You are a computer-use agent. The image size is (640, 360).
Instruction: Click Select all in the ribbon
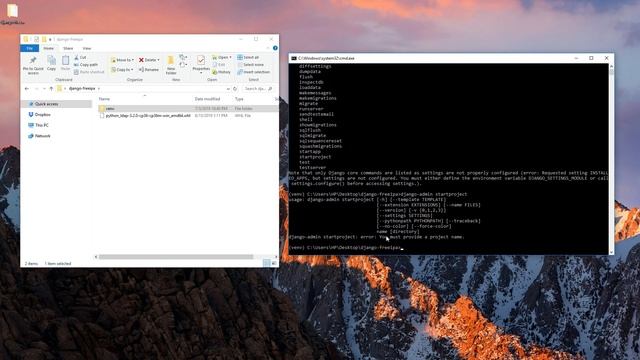coord(248,58)
